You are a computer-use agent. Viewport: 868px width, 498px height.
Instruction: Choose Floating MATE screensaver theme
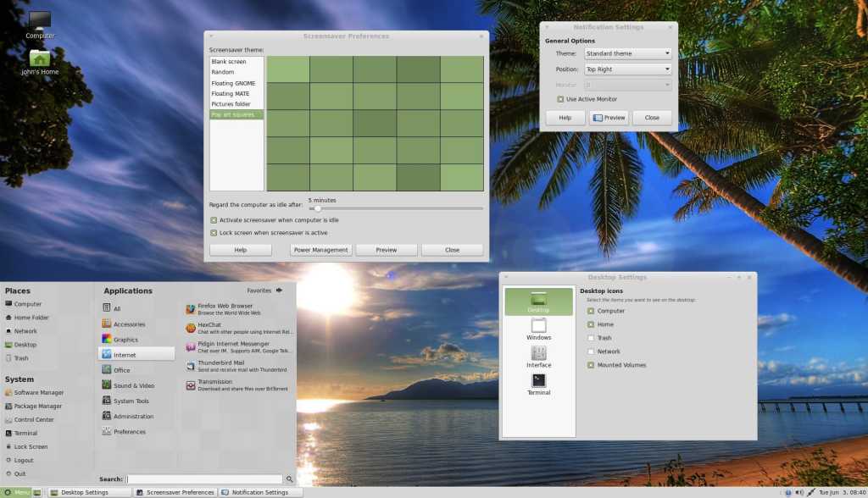tap(227, 94)
